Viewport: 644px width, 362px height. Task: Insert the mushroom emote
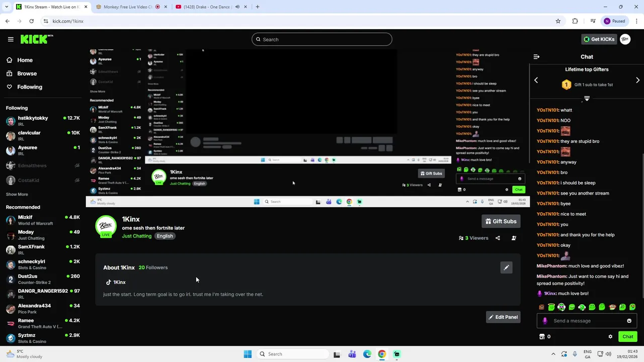(x=612, y=307)
